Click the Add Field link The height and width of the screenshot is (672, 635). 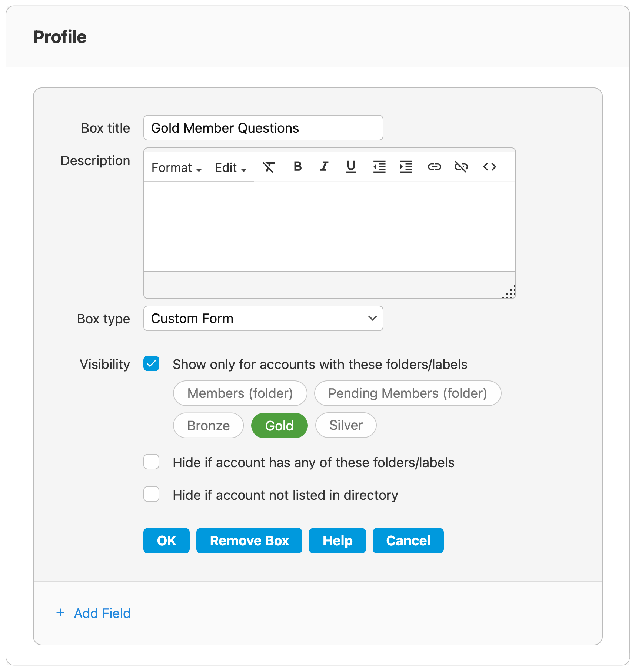(x=102, y=613)
